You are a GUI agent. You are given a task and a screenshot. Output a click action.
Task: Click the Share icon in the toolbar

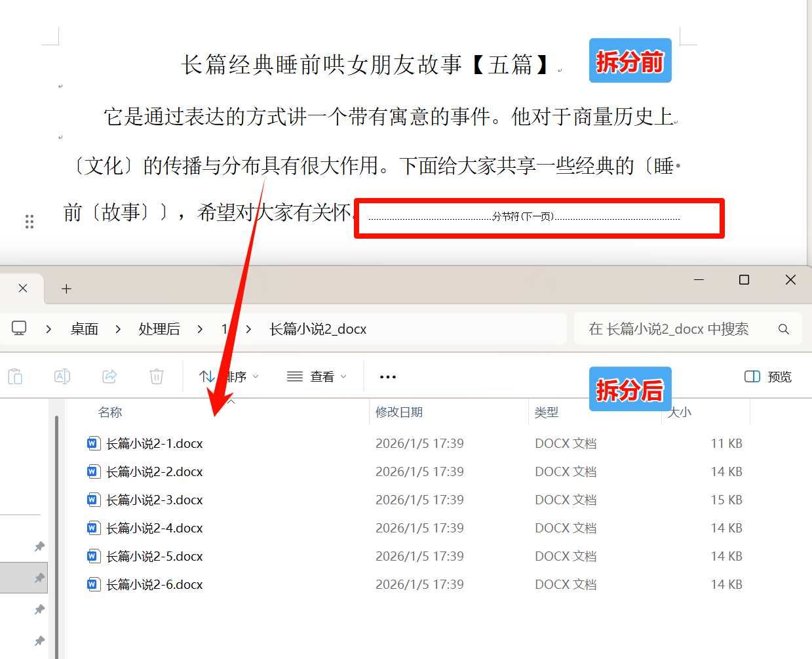tap(109, 376)
